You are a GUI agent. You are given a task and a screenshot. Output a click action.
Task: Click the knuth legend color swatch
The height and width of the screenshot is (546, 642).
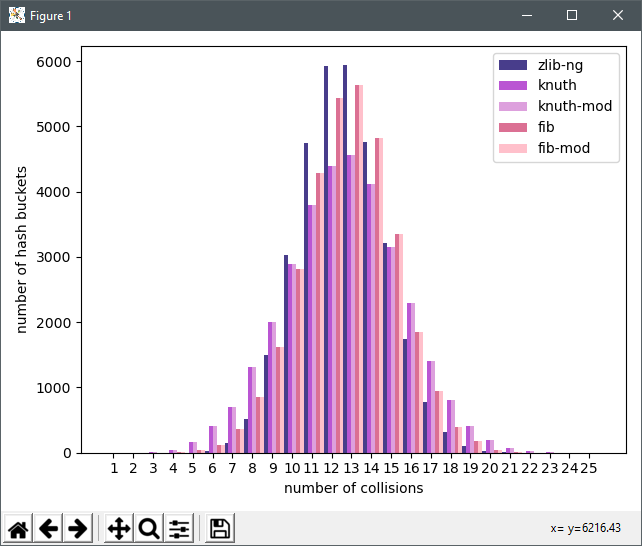(x=513, y=86)
